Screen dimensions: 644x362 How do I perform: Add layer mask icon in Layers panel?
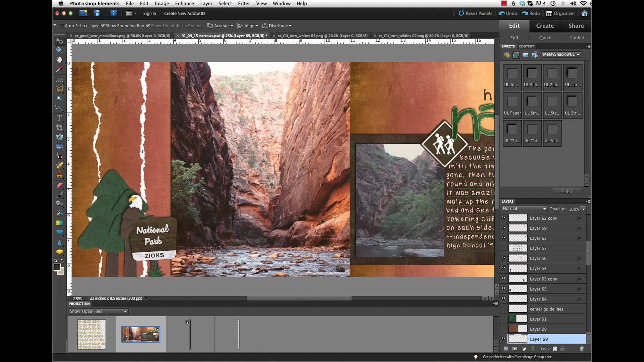coord(515,348)
